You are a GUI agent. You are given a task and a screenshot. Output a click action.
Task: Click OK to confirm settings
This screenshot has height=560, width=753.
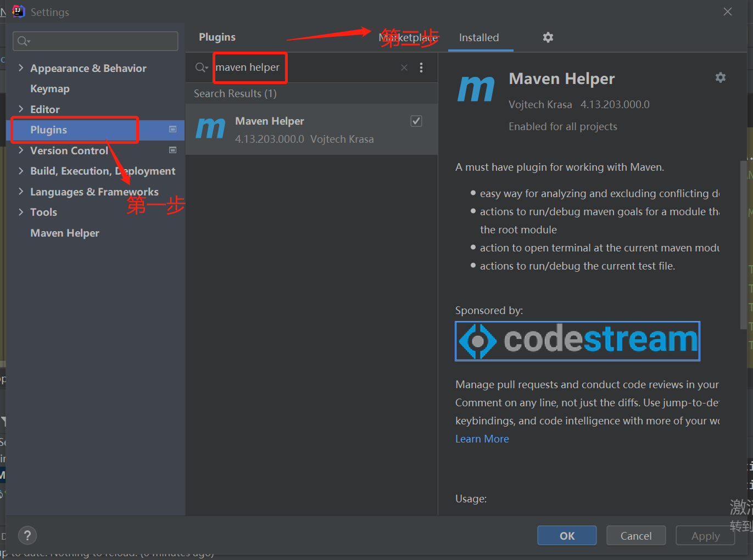[567, 535]
